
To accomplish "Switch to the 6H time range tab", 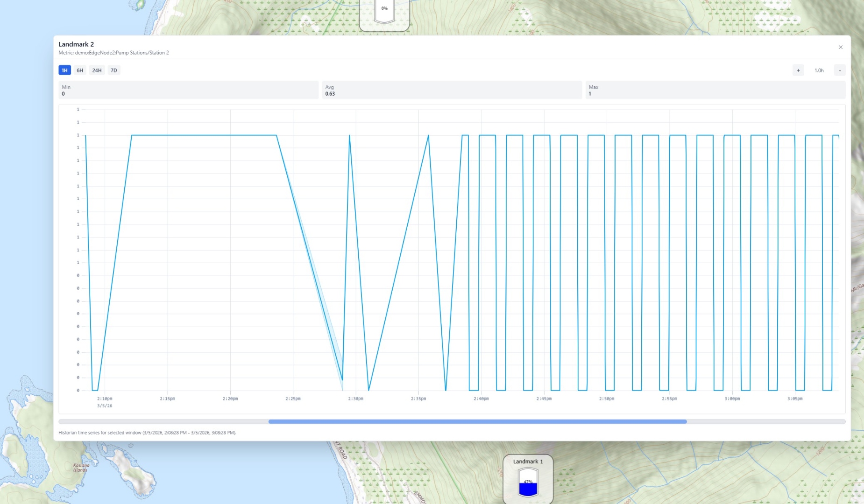I will (80, 70).
